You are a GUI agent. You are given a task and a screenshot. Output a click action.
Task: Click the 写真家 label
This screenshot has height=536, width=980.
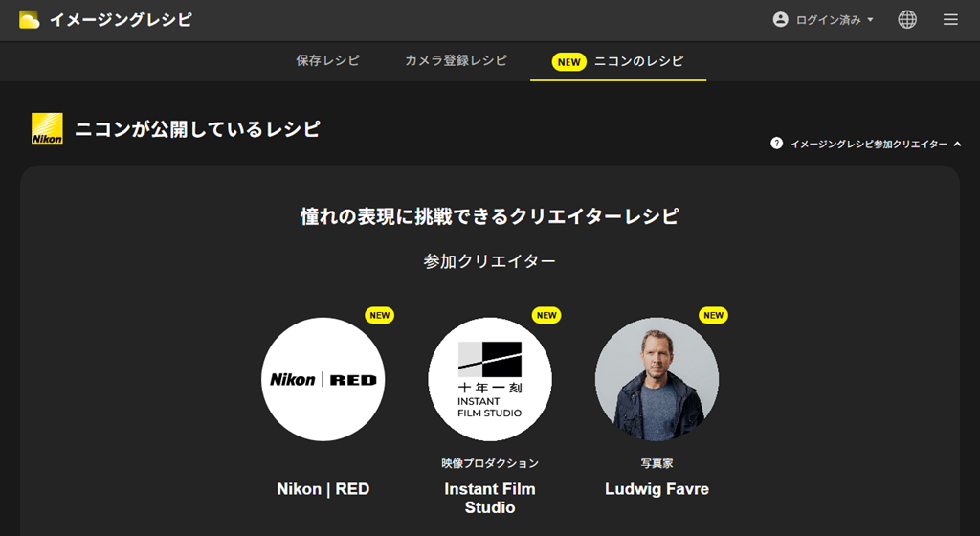[x=657, y=463]
